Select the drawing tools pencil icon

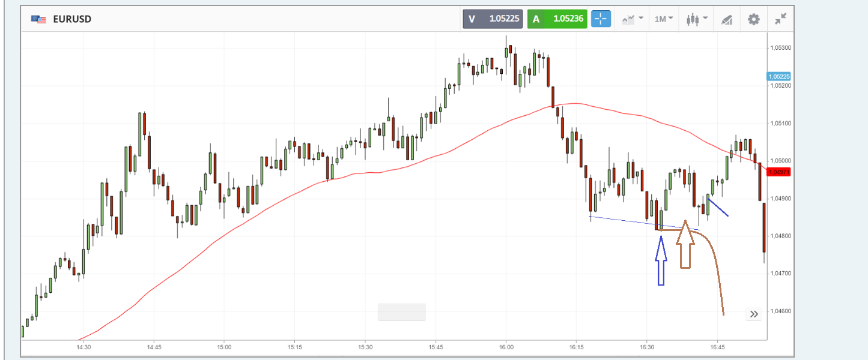tap(727, 19)
